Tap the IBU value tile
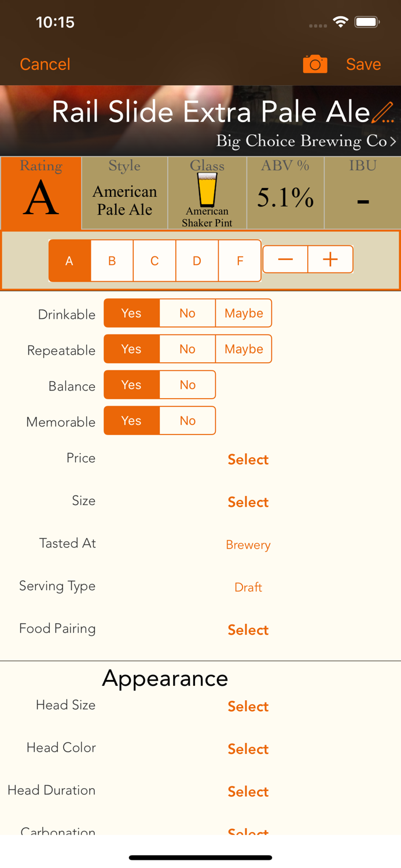 362,194
